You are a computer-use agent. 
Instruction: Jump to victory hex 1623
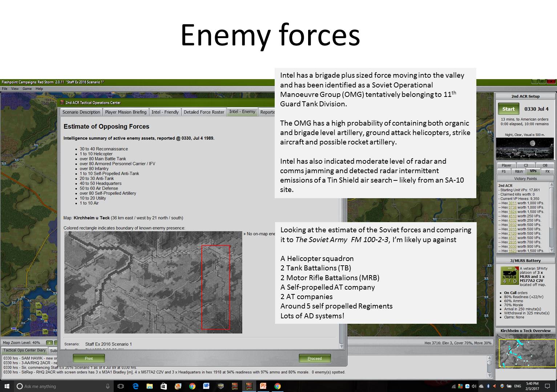[512, 251]
